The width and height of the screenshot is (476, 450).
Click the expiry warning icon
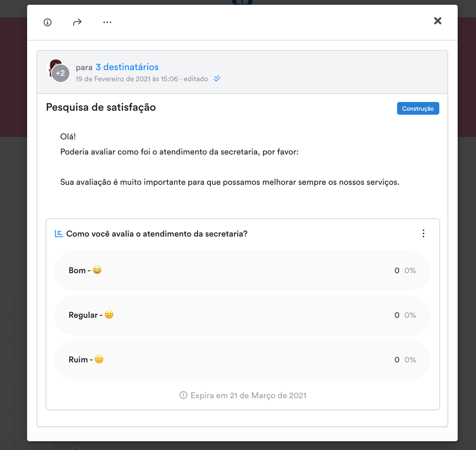point(183,395)
